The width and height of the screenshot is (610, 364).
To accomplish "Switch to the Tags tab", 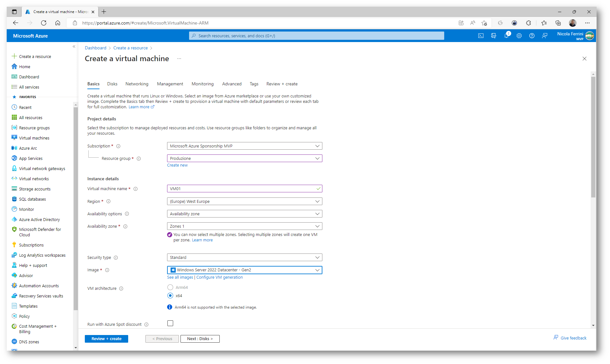I will [x=254, y=84].
